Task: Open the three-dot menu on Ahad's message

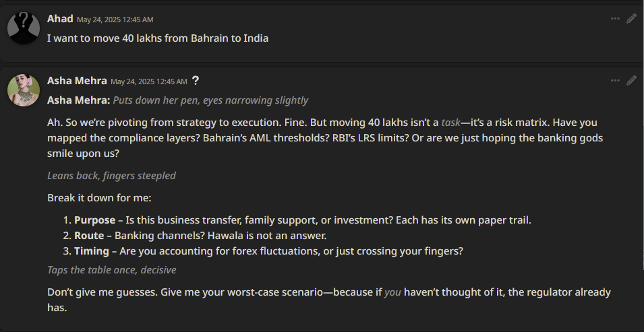Action: (615, 19)
